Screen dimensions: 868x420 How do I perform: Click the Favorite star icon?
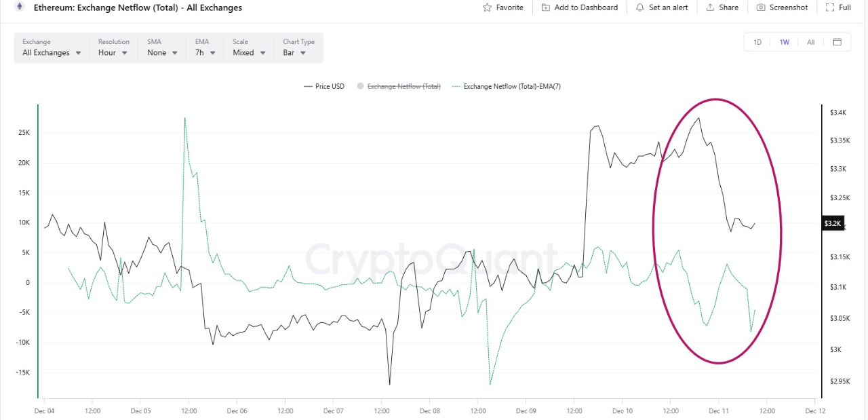point(488,7)
